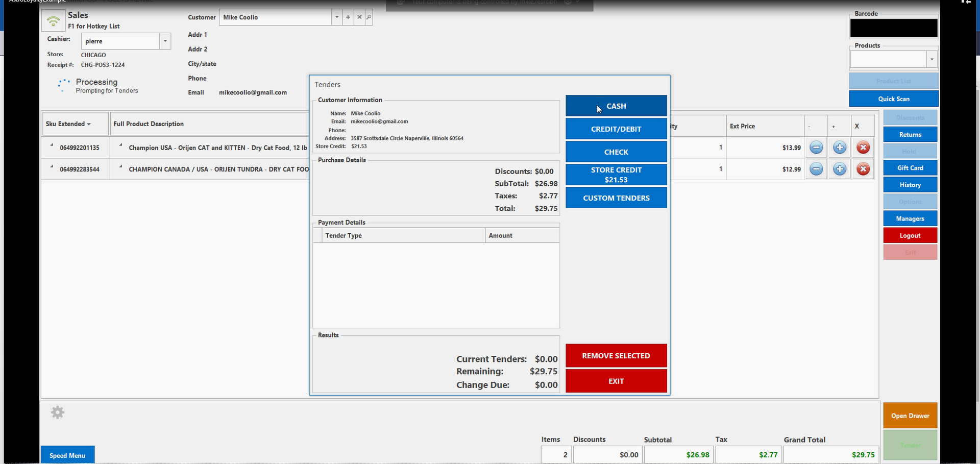Click the customer search magnifier icon
Screen dimensions: 980x464
369,17
